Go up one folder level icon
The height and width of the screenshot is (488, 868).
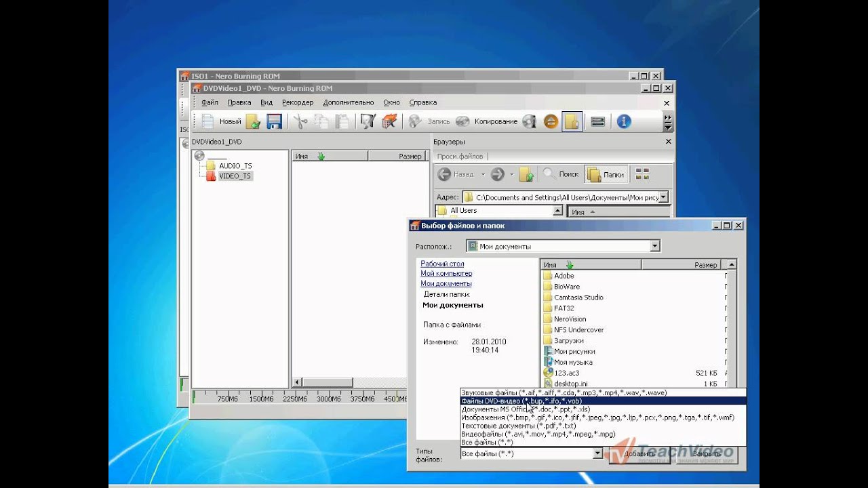(x=526, y=174)
